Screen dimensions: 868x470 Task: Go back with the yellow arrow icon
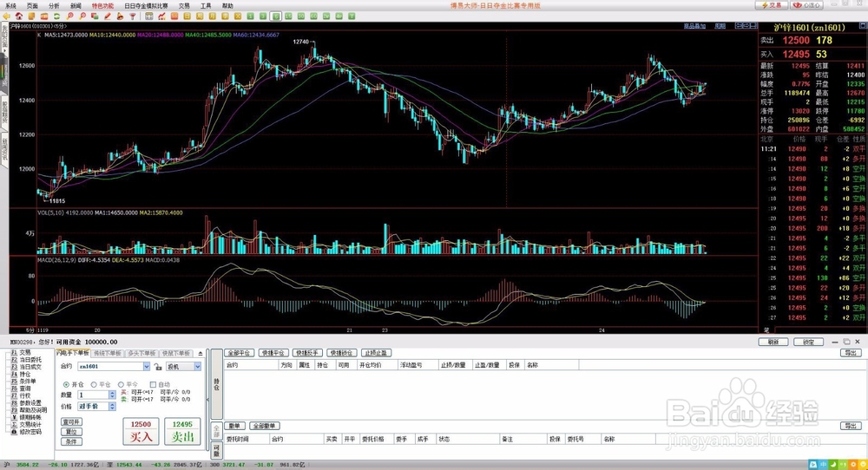[x=6, y=16]
